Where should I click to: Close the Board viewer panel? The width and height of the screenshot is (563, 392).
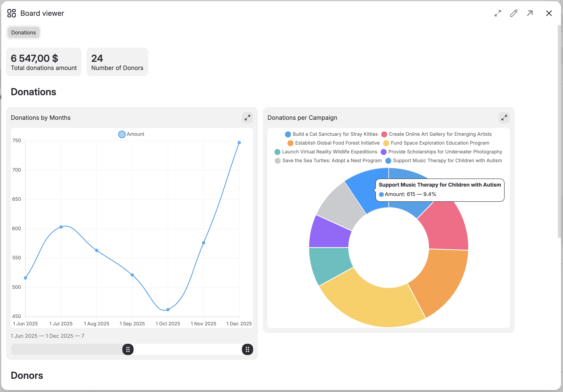click(549, 13)
